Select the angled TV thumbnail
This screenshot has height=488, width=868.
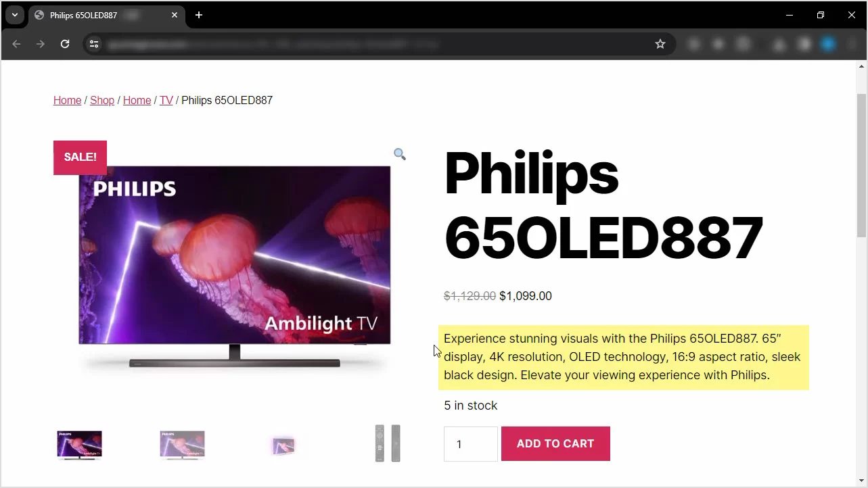click(x=283, y=445)
